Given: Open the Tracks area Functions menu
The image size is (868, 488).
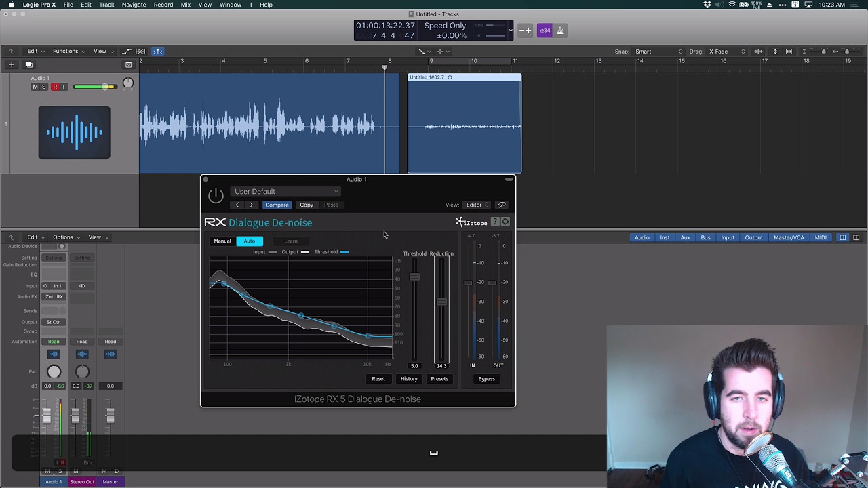Looking at the screenshot, I should [x=68, y=52].
